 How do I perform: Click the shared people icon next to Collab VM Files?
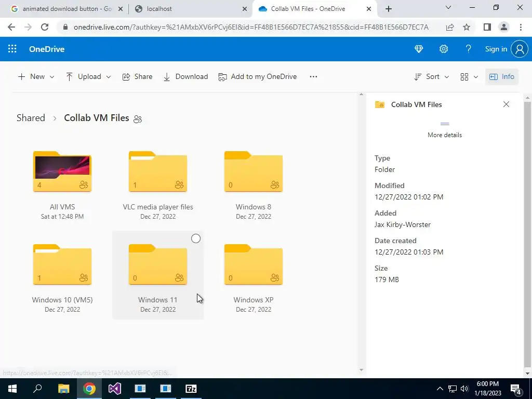pyautogui.click(x=137, y=119)
